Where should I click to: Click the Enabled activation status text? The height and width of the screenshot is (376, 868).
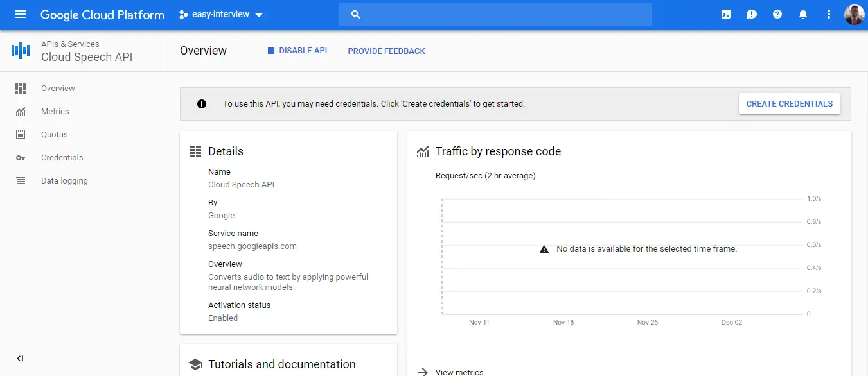coord(223,318)
